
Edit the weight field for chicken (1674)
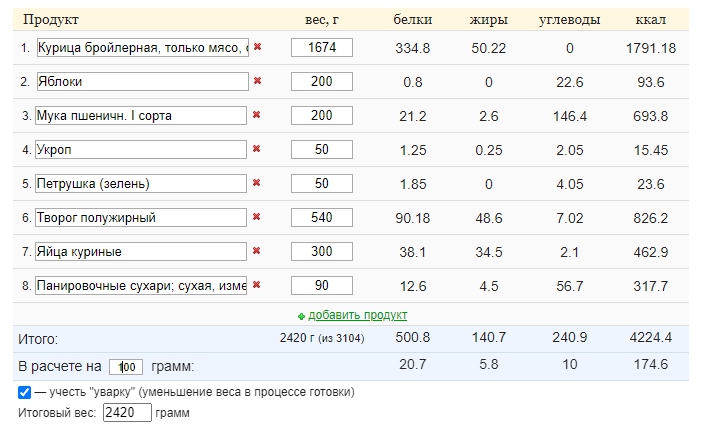pos(321,48)
